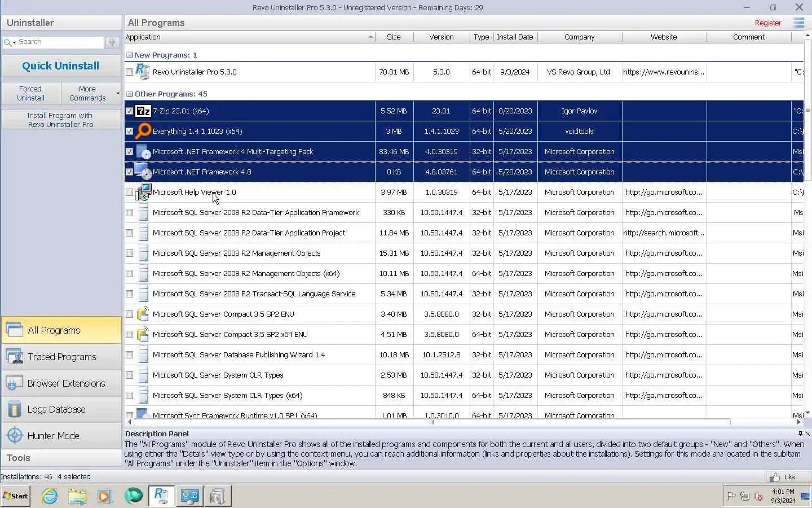Screen dimensions: 812x508
Task: Open File Explorer folder from the taskbar
Action: [x=77, y=496]
